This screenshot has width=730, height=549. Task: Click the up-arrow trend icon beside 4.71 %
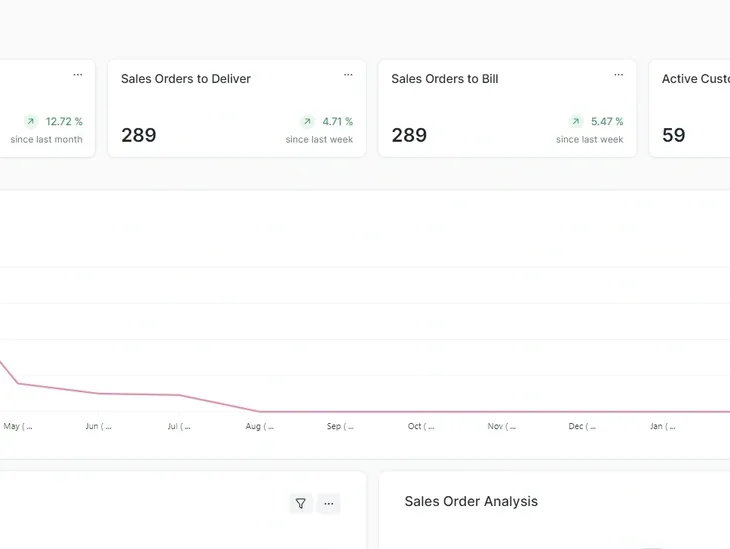(x=307, y=122)
